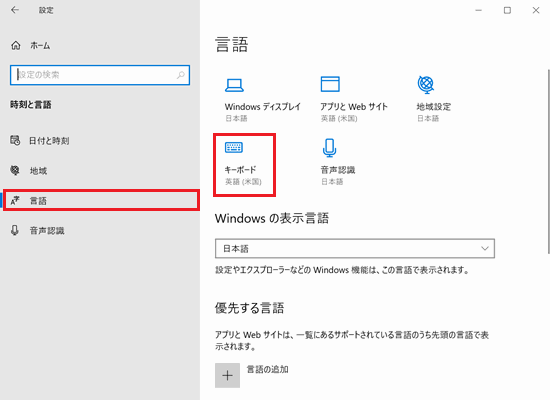Click the 音声認識 sidebar microphone icon
Image resolution: width=550 pixels, height=400 pixels.
(15, 230)
